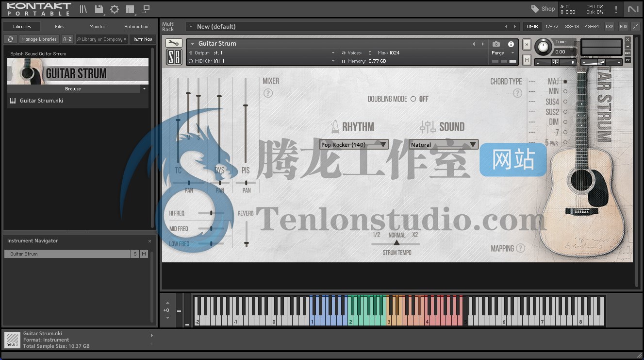The height and width of the screenshot is (360, 644).
Task: Open the options gear icon
Action: click(x=115, y=9)
